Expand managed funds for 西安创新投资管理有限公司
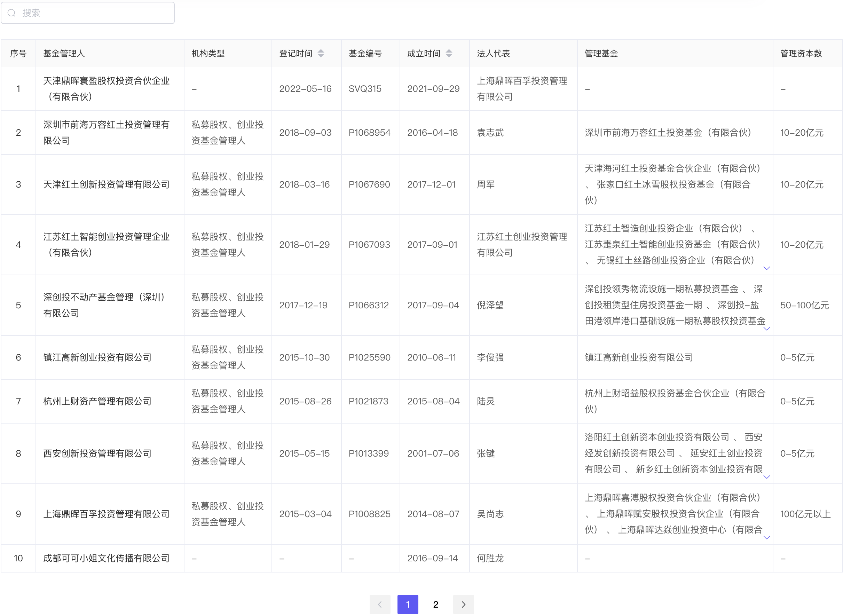The width and height of the screenshot is (843, 616). (766, 477)
